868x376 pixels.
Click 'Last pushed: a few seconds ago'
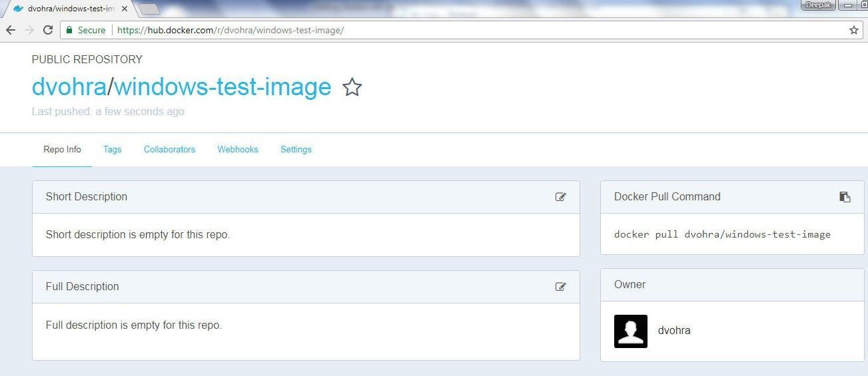(108, 112)
